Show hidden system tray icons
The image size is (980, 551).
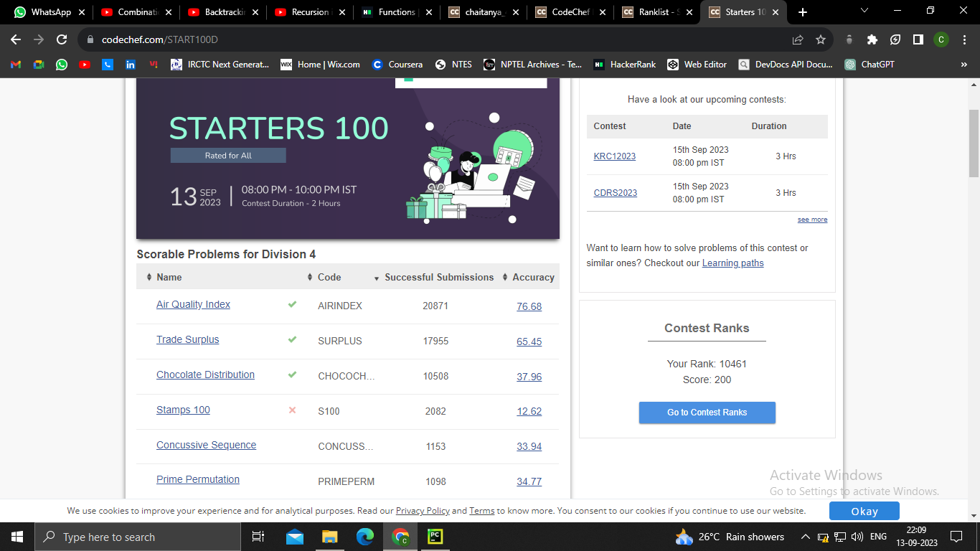click(x=806, y=537)
